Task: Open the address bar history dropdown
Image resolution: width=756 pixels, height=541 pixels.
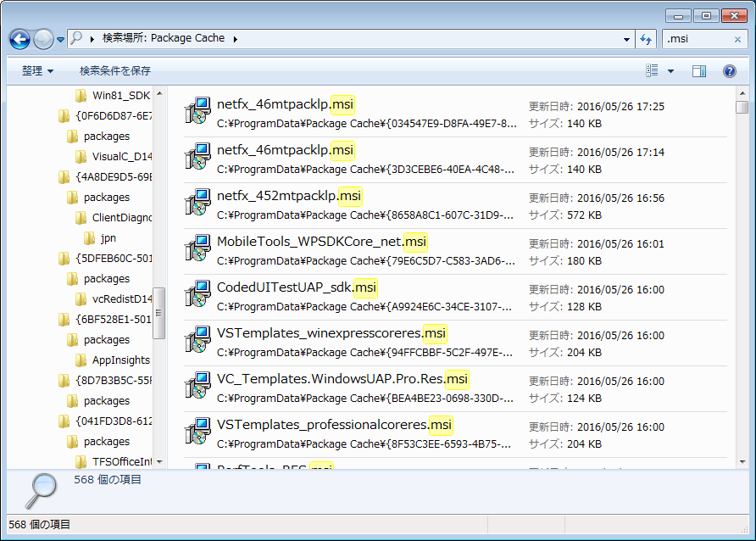Action: [626, 40]
